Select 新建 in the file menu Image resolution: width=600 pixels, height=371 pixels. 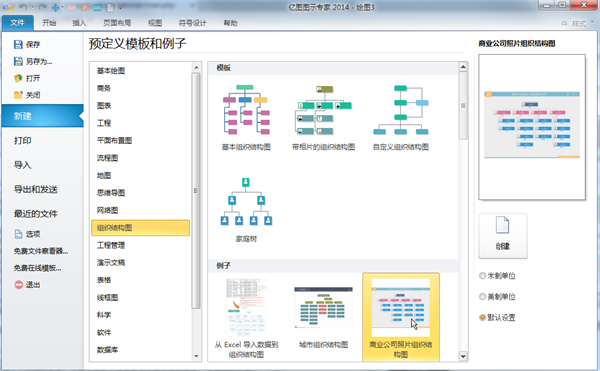(x=43, y=116)
